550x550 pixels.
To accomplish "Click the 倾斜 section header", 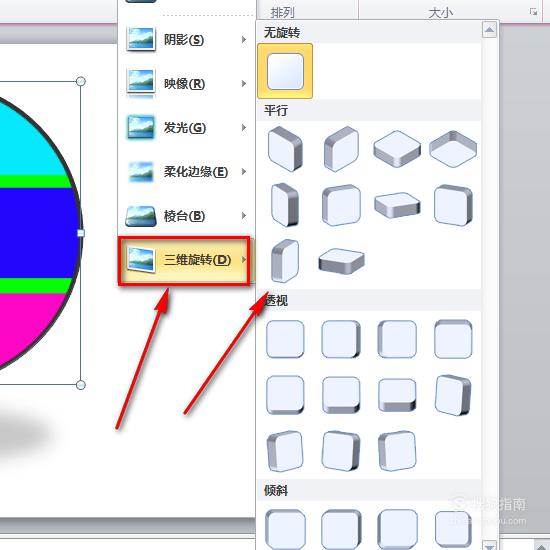I will pos(369,490).
